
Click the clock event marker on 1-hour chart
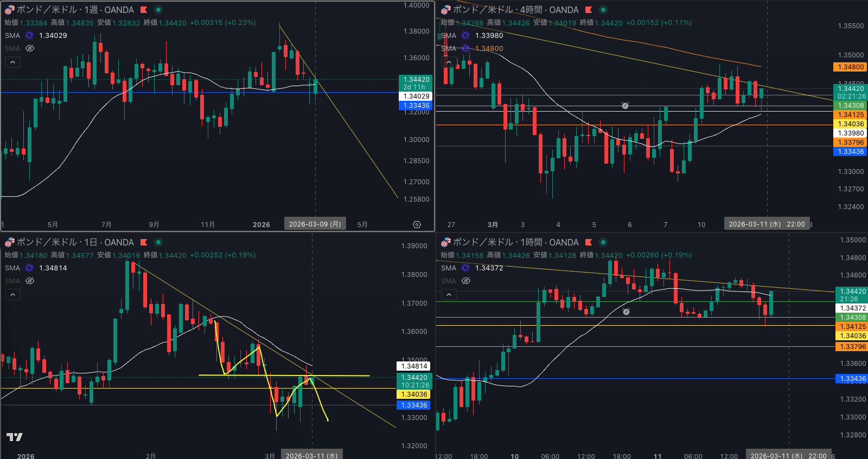[x=626, y=312]
